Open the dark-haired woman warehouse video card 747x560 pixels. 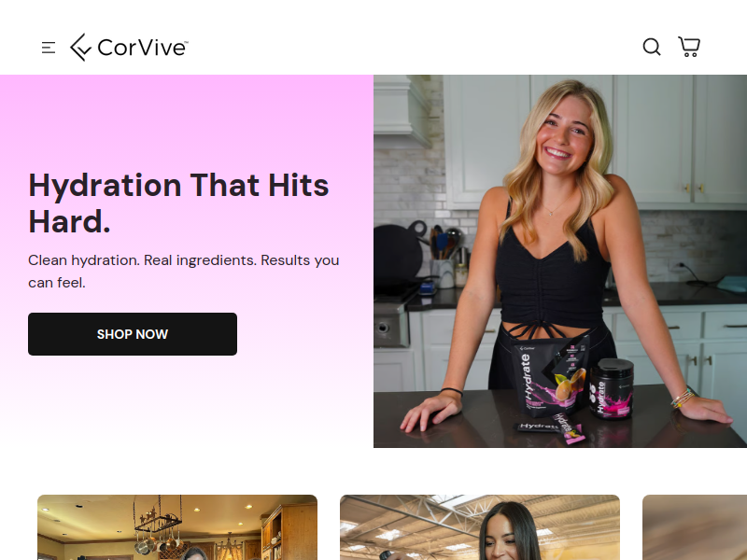[x=480, y=527]
